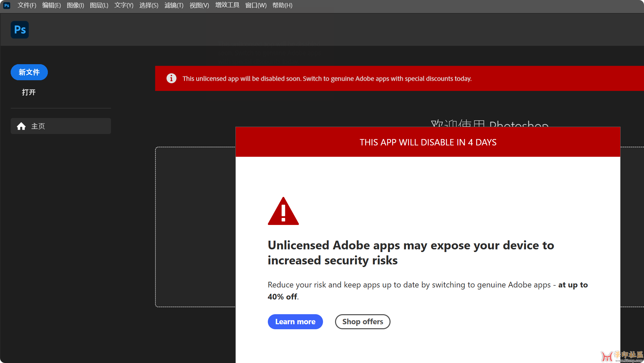This screenshot has width=644, height=363.
Task: Open the 窗口(W) menu
Action: point(256,5)
